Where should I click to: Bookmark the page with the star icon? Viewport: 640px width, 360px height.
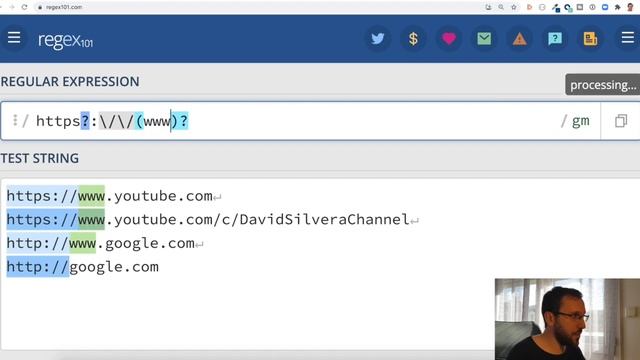click(x=513, y=7)
